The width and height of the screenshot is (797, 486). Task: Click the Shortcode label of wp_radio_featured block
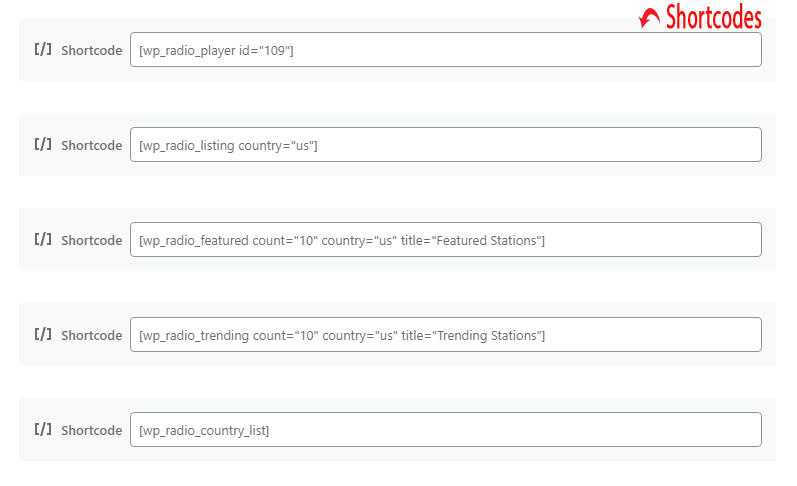91,240
